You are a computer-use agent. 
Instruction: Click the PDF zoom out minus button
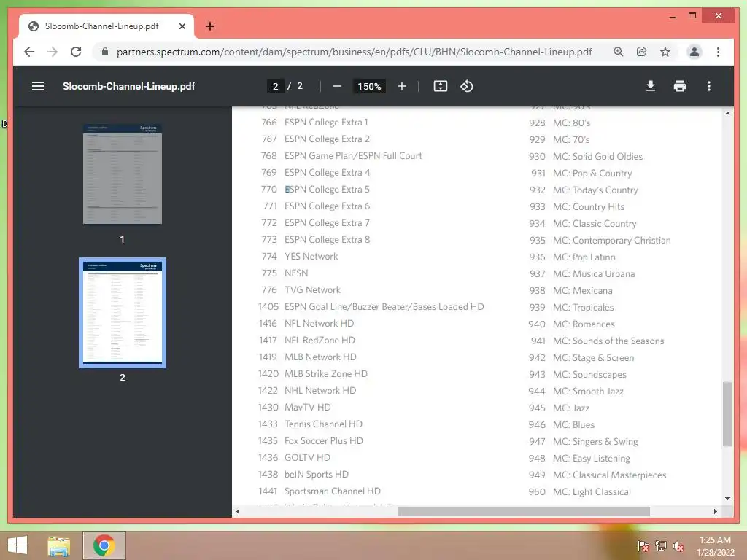[337, 86]
